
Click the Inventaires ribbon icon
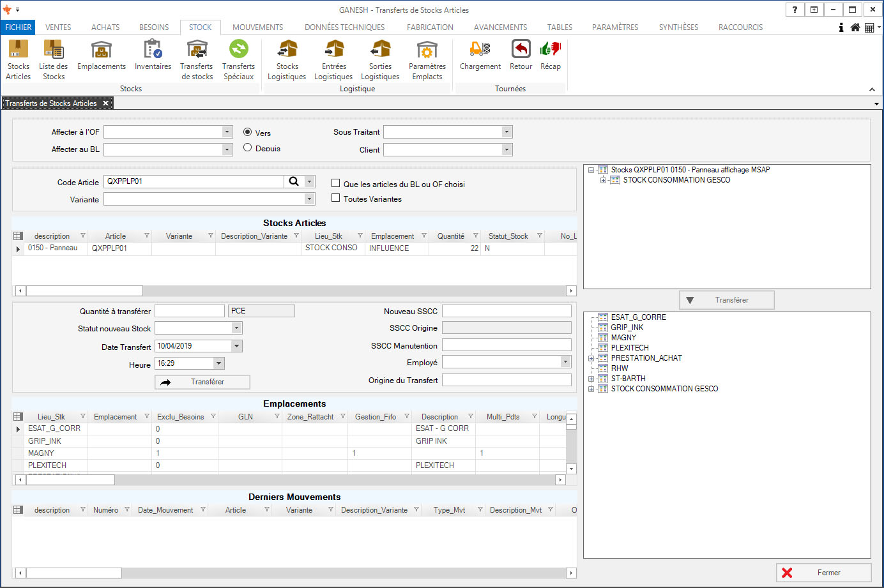tap(153, 56)
